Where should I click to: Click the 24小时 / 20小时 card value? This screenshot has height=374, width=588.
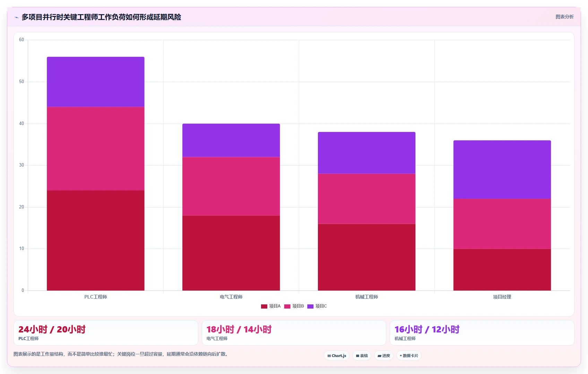point(52,329)
